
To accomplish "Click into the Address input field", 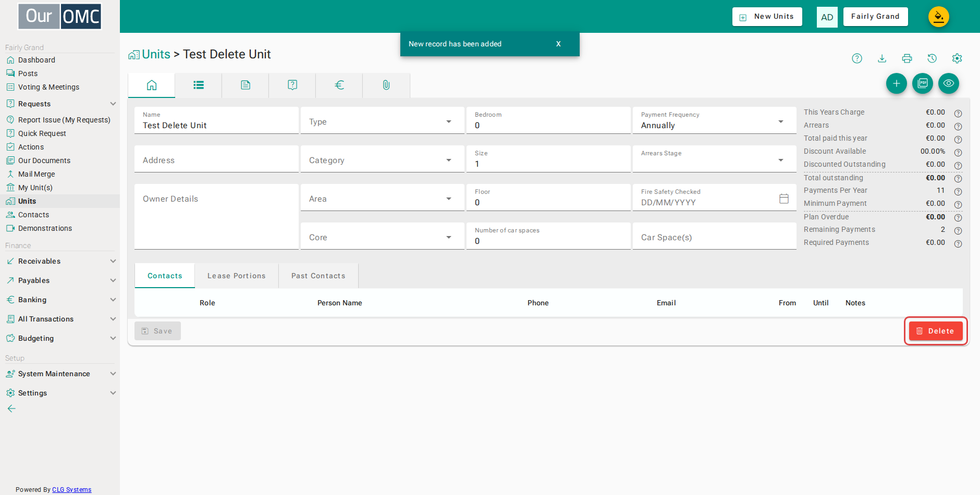I will (x=216, y=159).
